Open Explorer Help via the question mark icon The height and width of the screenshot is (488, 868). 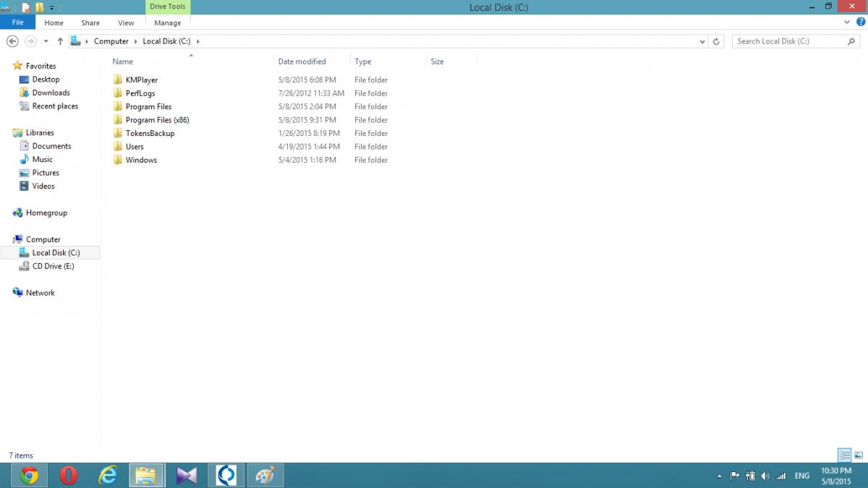click(860, 22)
